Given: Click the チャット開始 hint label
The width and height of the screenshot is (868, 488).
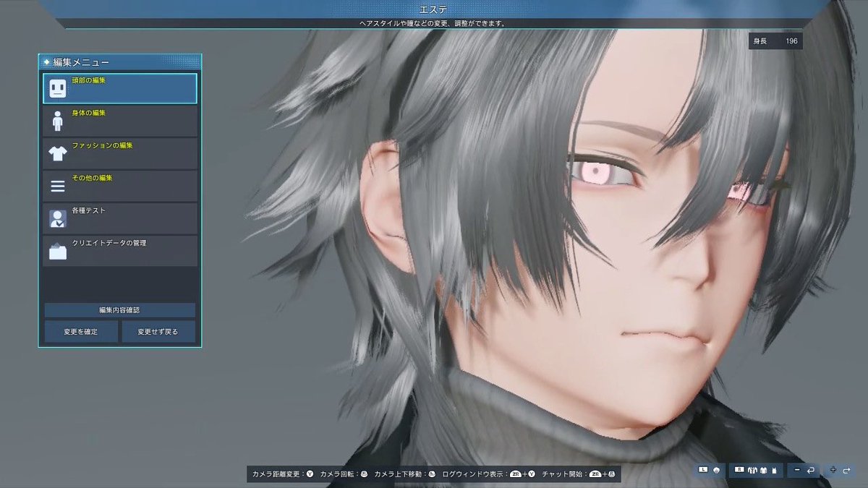Looking at the screenshot, I should [x=562, y=474].
